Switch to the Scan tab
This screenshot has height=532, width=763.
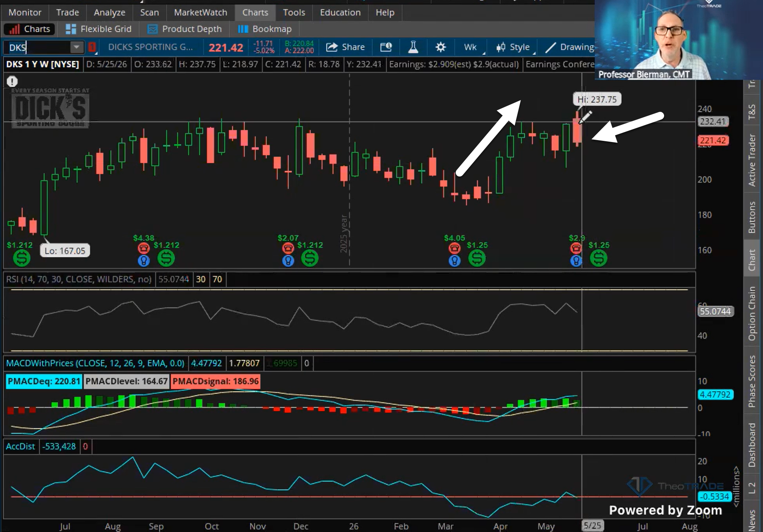(150, 13)
